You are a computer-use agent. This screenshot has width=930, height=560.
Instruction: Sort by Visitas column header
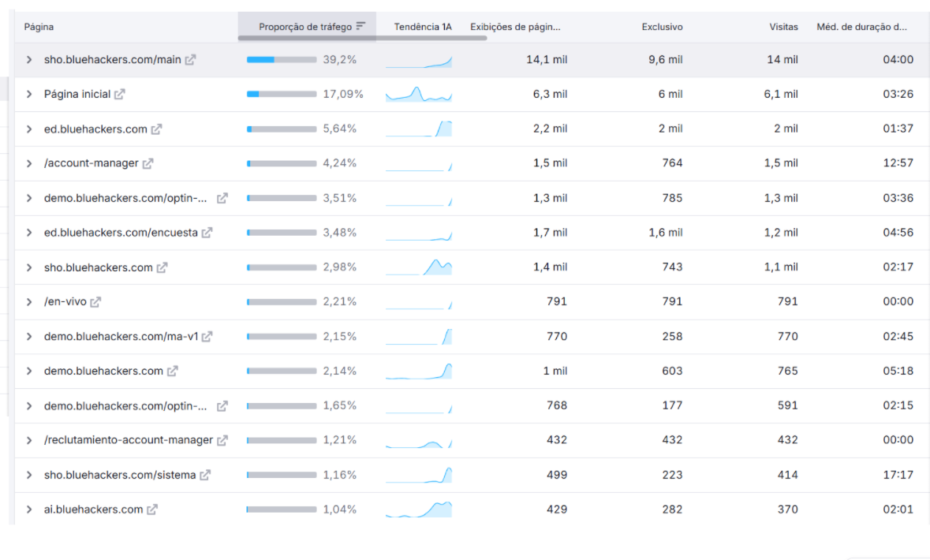pos(783,27)
